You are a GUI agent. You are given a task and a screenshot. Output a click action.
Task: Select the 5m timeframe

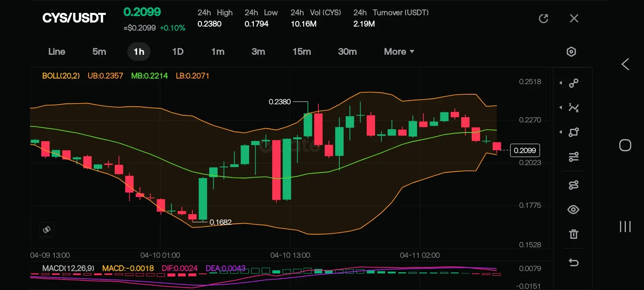[x=99, y=52]
